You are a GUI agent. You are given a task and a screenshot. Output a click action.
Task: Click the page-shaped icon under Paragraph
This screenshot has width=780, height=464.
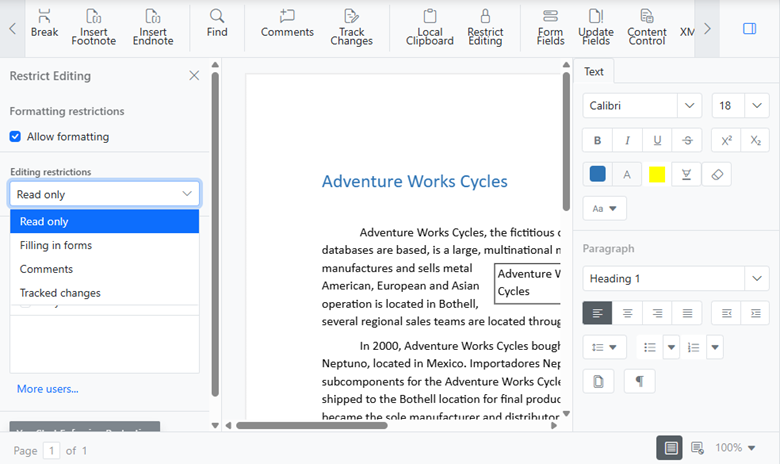pyautogui.click(x=598, y=381)
